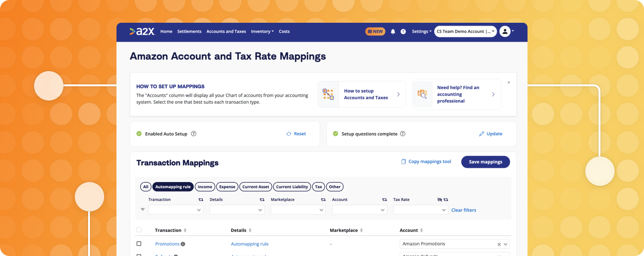Select the All filter pill
The height and width of the screenshot is (256, 644).
pyautogui.click(x=145, y=187)
